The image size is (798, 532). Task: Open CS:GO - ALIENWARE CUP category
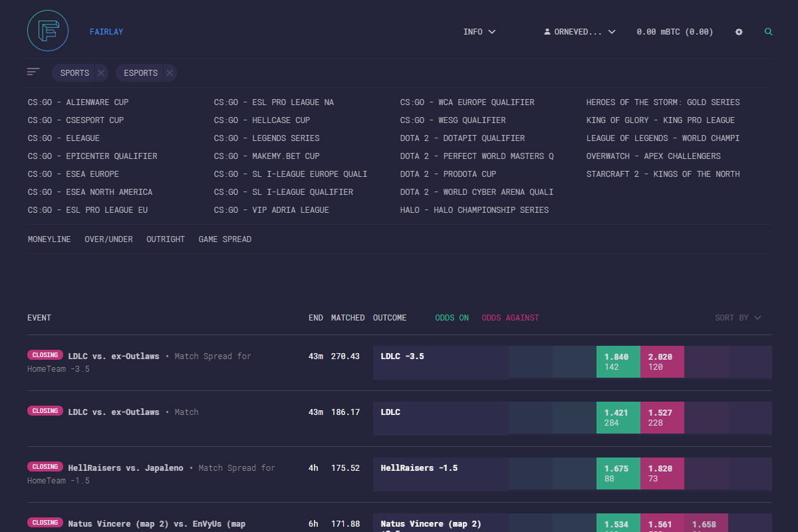point(78,102)
